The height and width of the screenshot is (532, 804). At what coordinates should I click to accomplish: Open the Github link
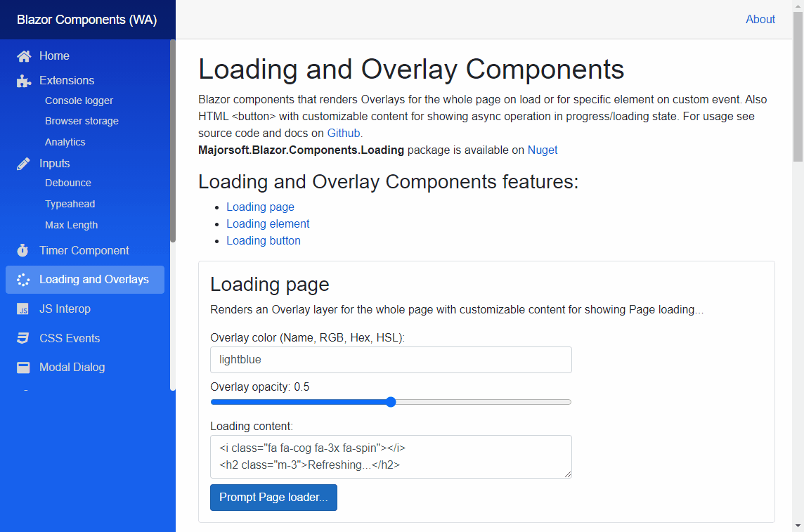[344, 133]
